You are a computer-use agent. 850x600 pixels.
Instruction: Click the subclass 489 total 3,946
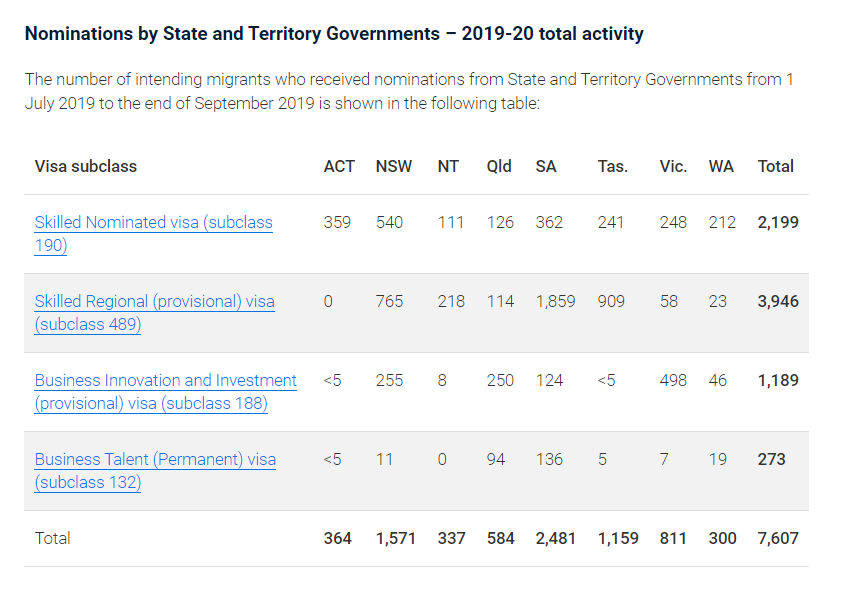(778, 301)
